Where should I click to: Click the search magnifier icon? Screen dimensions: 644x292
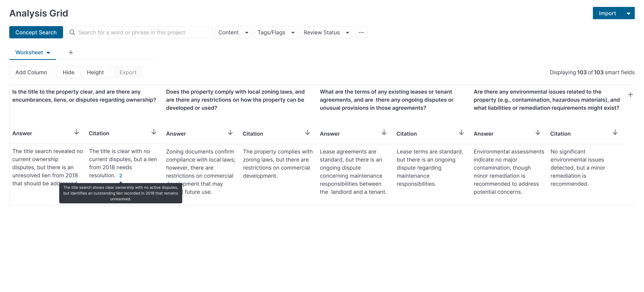[72, 32]
